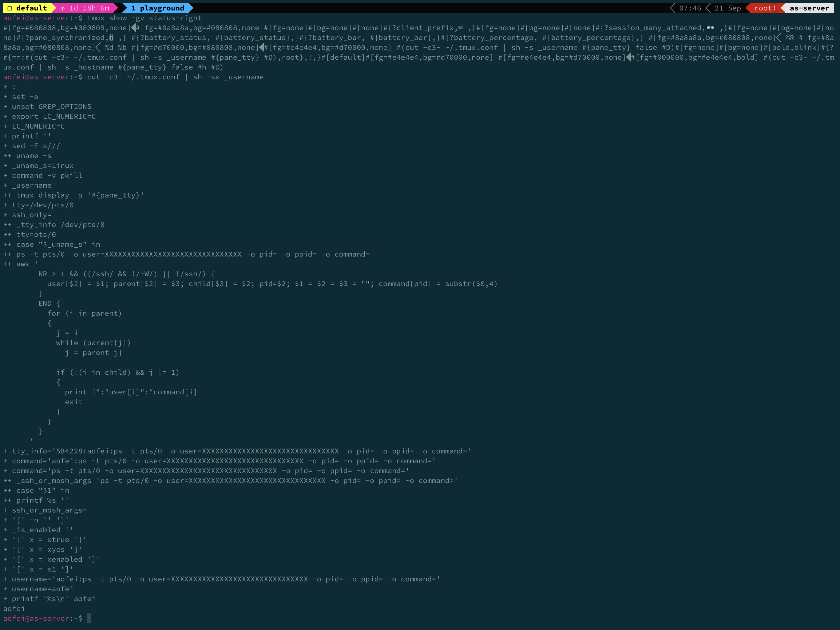This screenshot has height=630, width=840.
Task: Click the 'aofei' output line
Action: tap(14, 609)
